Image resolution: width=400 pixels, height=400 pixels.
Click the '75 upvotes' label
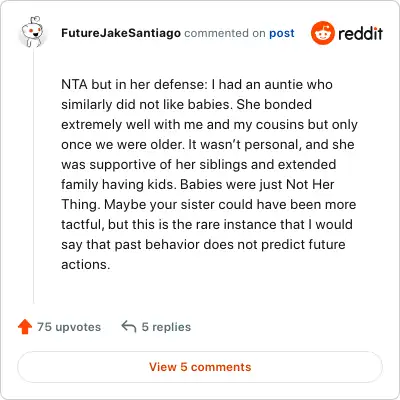(69, 327)
